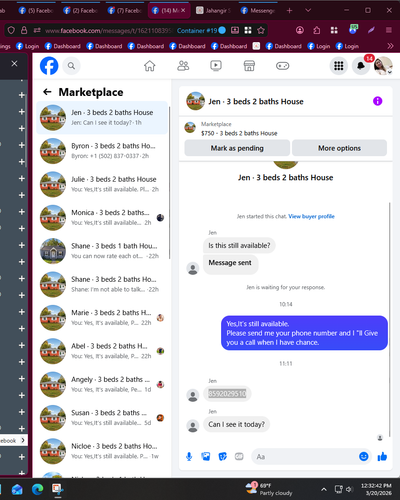The height and width of the screenshot is (500, 400).
Task: Click Mark as pending button
Action: (x=237, y=148)
